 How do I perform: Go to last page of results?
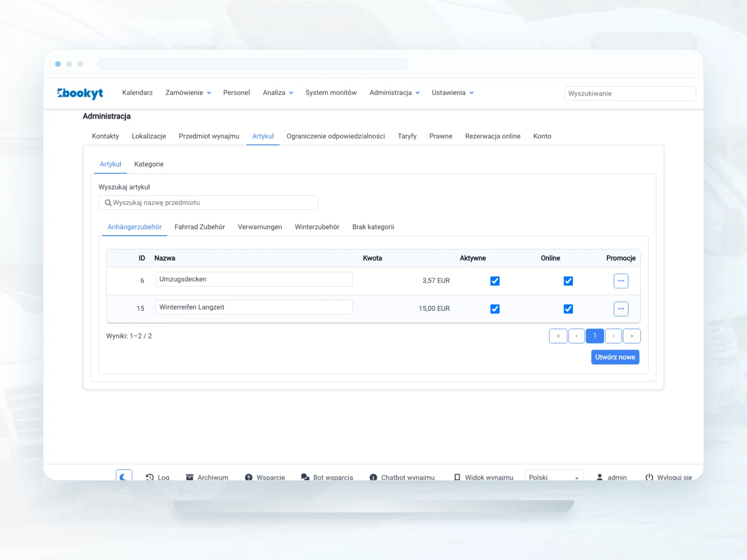coord(632,336)
